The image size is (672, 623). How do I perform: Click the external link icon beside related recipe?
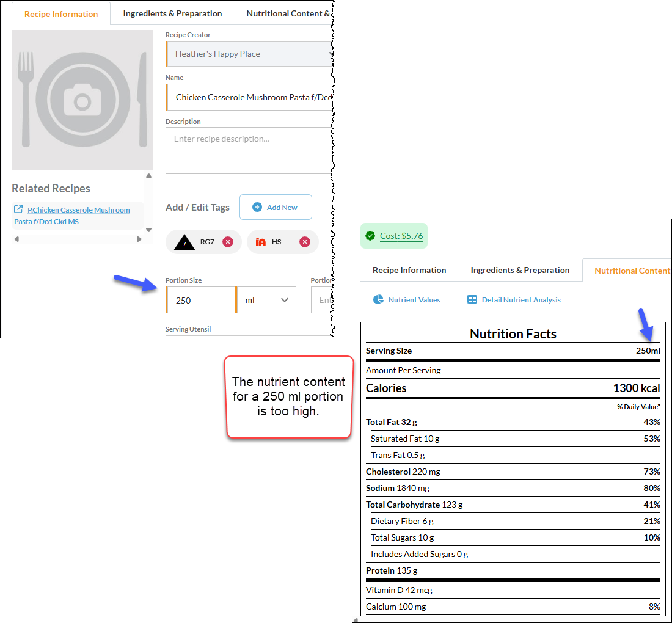18,209
